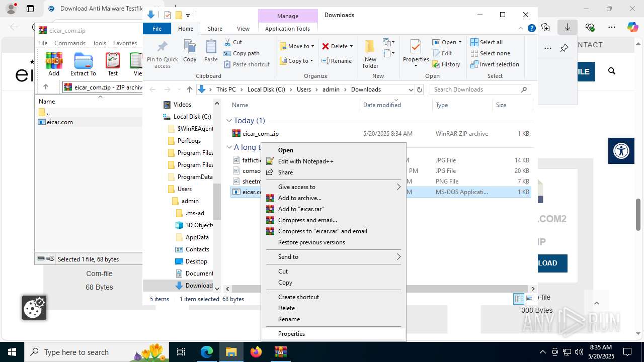The height and width of the screenshot is (362, 644).
Task: Choose Restore previous versions
Action: coord(311,242)
